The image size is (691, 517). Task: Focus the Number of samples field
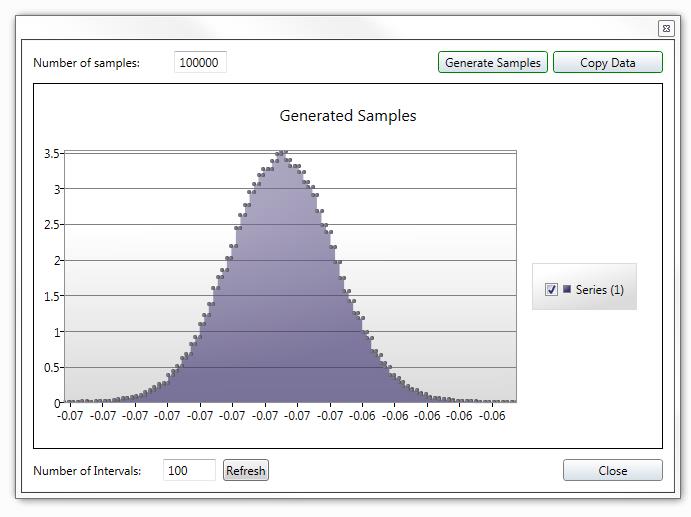click(200, 62)
